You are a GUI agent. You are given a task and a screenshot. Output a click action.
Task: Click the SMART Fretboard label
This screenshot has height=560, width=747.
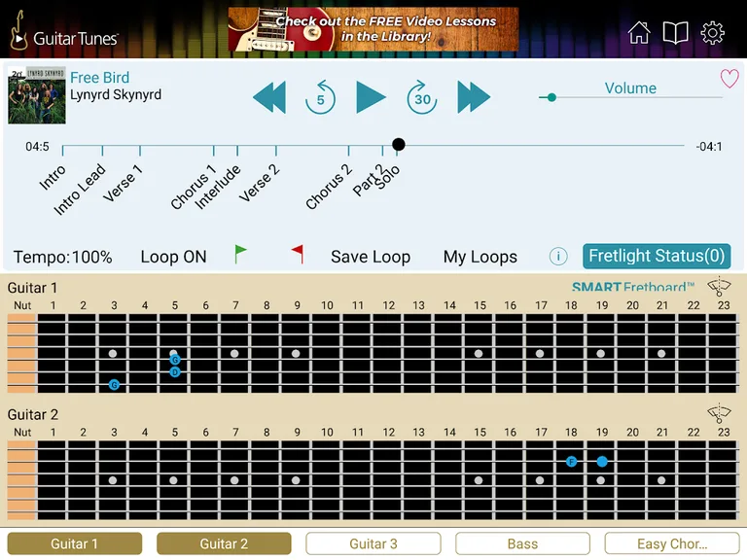coord(632,287)
